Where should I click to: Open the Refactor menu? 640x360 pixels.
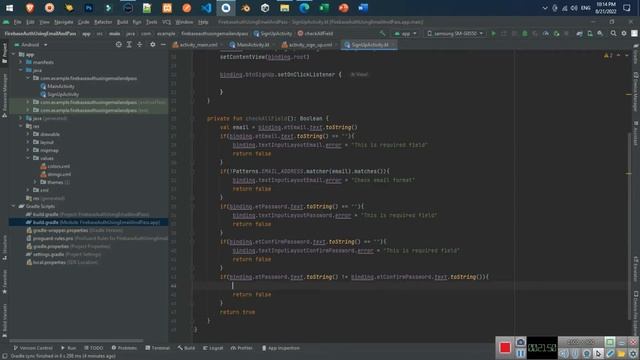click(x=103, y=22)
